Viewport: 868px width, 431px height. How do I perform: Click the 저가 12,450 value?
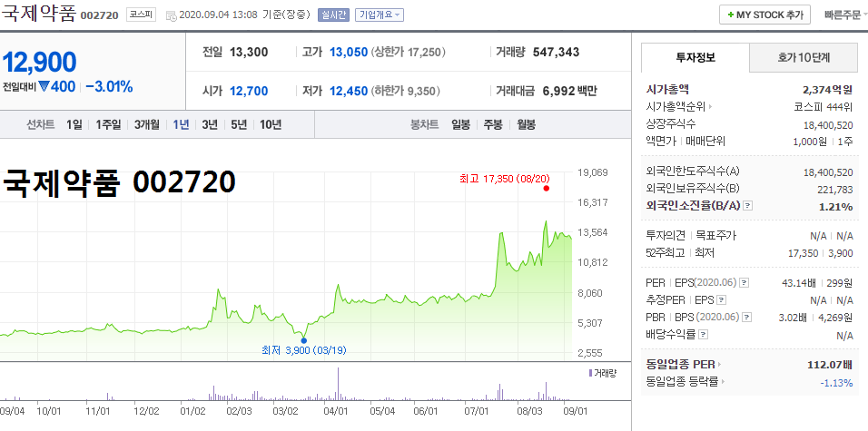349,91
